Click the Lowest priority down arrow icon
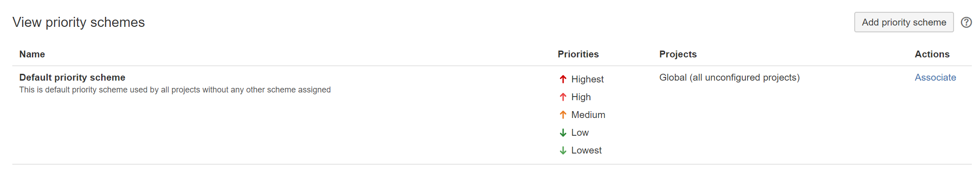The width and height of the screenshot is (980, 174). pyautogui.click(x=563, y=150)
